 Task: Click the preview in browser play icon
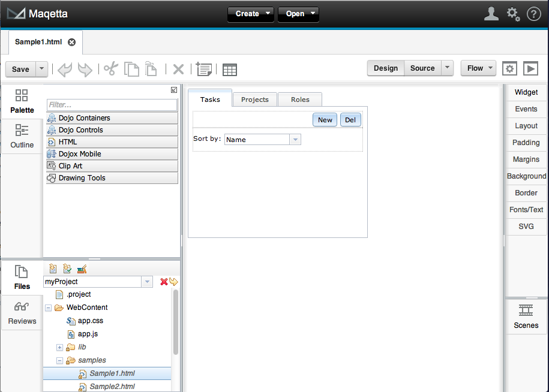pos(530,68)
